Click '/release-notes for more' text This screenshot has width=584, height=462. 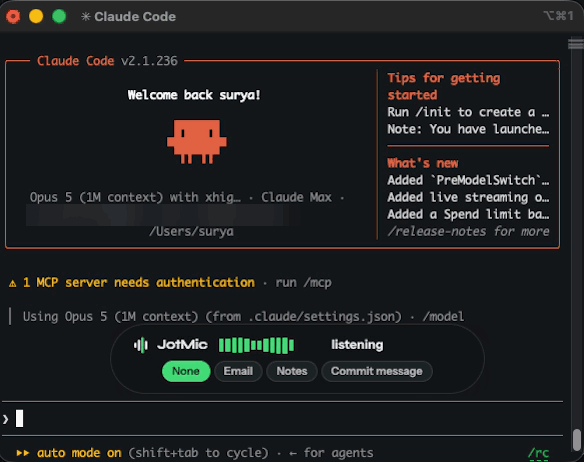pyautogui.click(x=468, y=231)
